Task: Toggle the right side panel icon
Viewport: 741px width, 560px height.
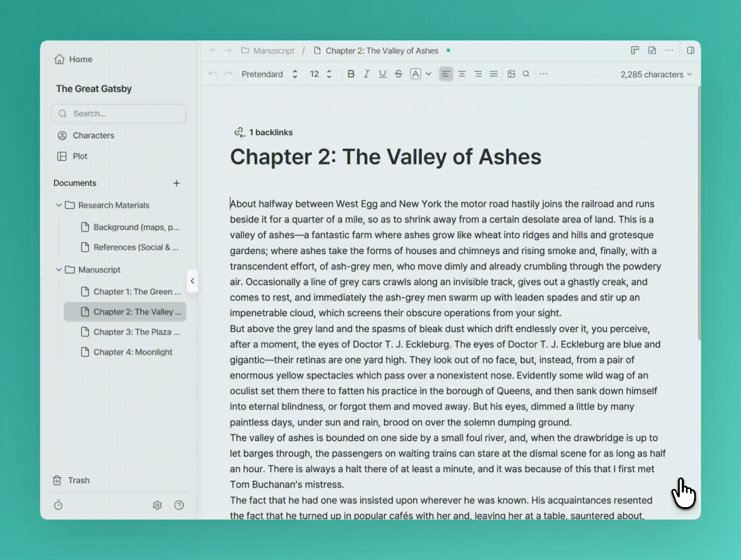Action: point(691,50)
